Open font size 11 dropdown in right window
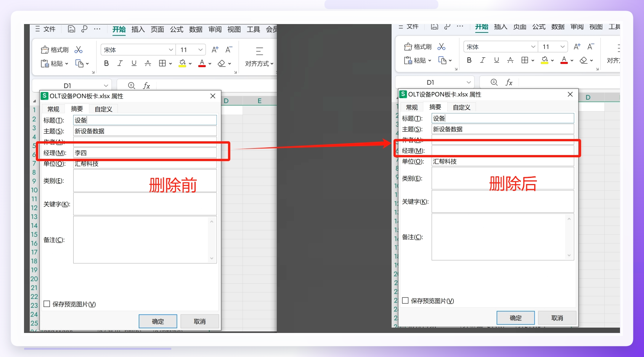This screenshot has width=644, height=357. tap(563, 47)
